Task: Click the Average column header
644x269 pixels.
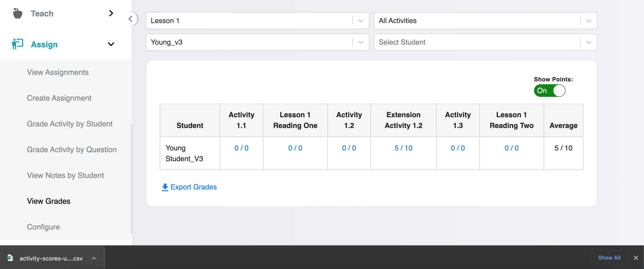Action: click(563, 120)
